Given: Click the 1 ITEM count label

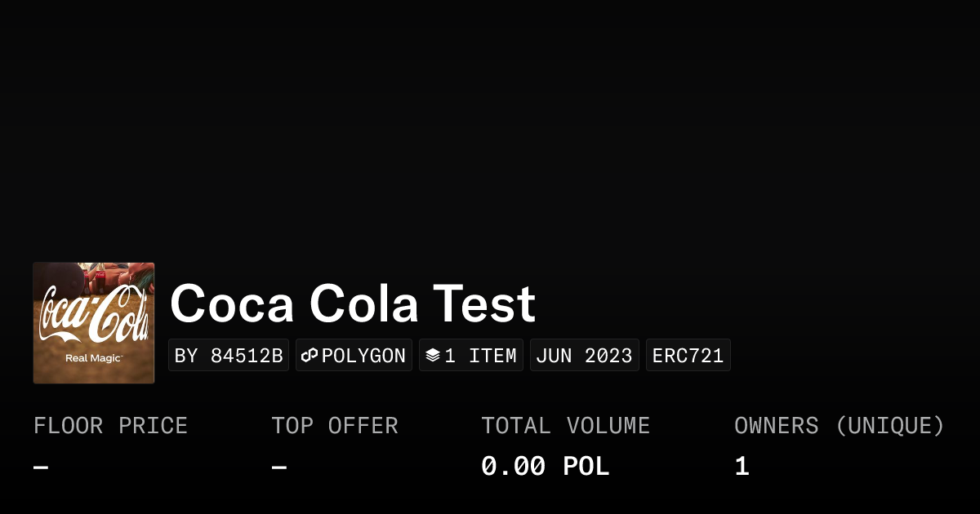Looking at the screenshot, I should point(480,356).
